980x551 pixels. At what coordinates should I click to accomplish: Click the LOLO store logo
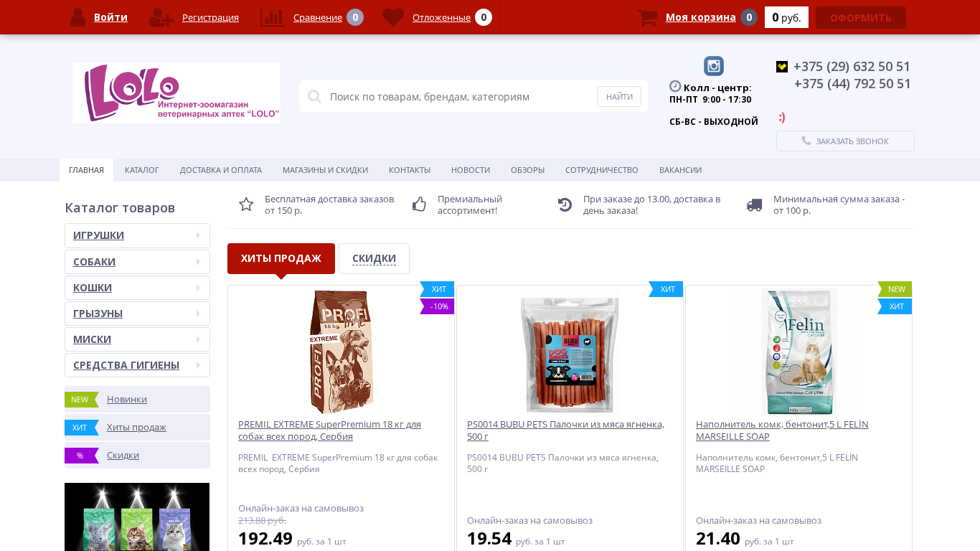pos(176,93)
